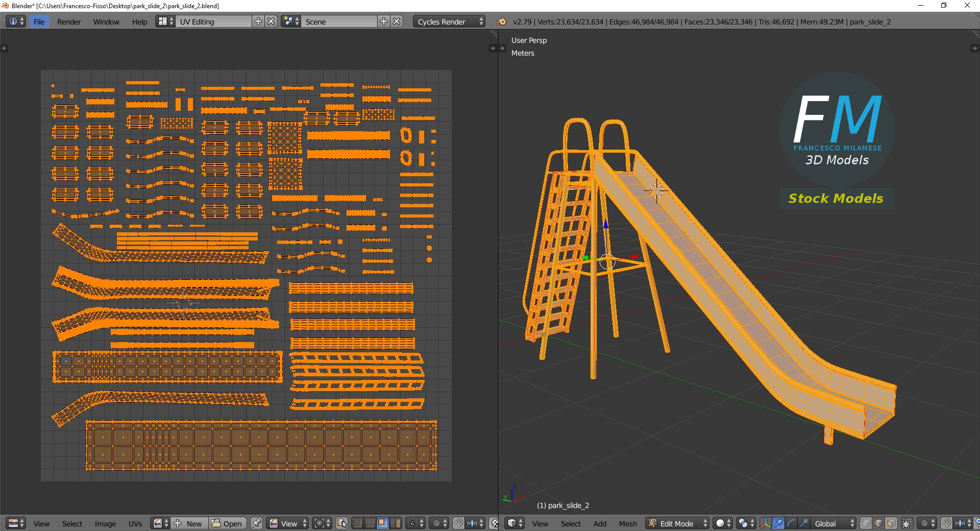Open the Window menu
This screenshot has width=980, height=531.
(x=106, y=21)
